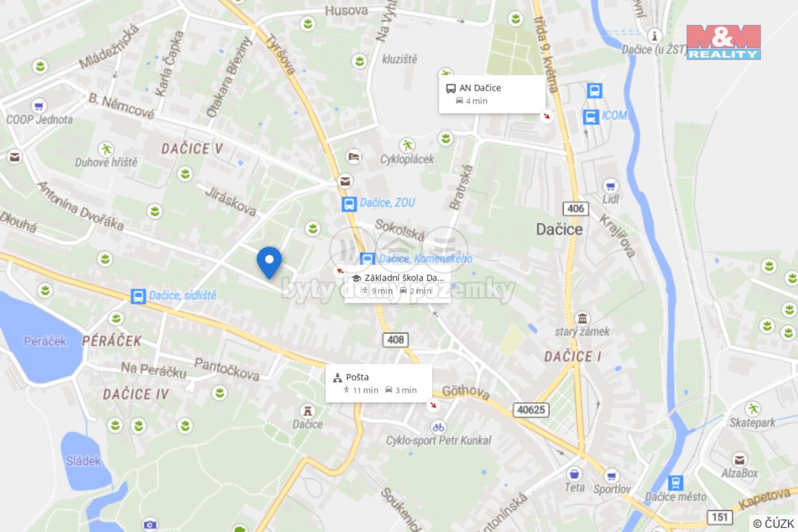This screenshot has height=532, width=798.
Task: Open the Cyklo-sport Petr Kunkal bicycle icon
Action: 438,427
